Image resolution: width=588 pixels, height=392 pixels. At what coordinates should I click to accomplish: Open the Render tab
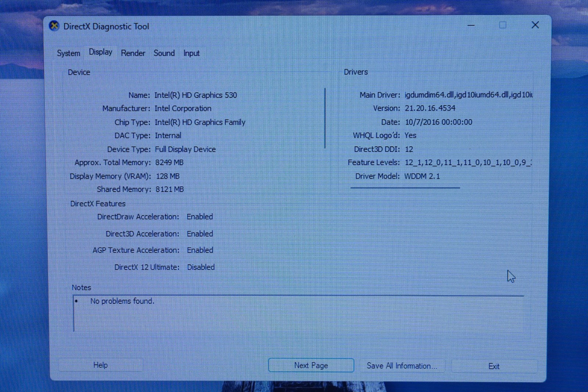(133, 53)
